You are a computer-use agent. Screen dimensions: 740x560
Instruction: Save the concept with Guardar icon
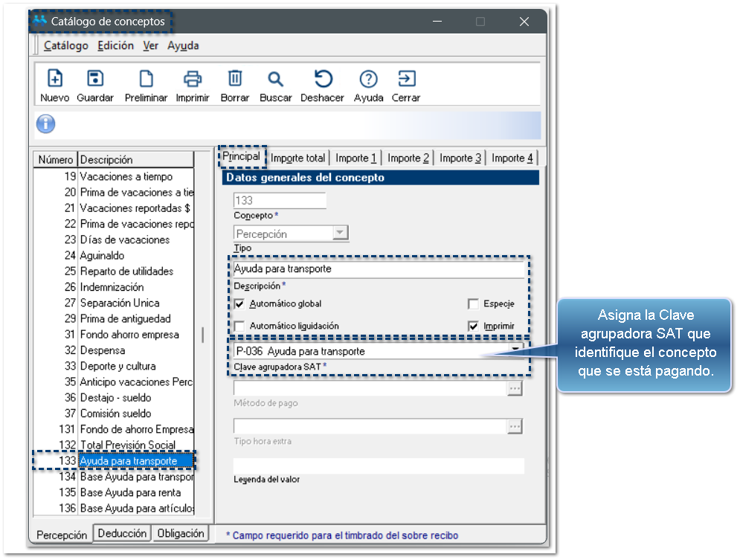(95, 79)
